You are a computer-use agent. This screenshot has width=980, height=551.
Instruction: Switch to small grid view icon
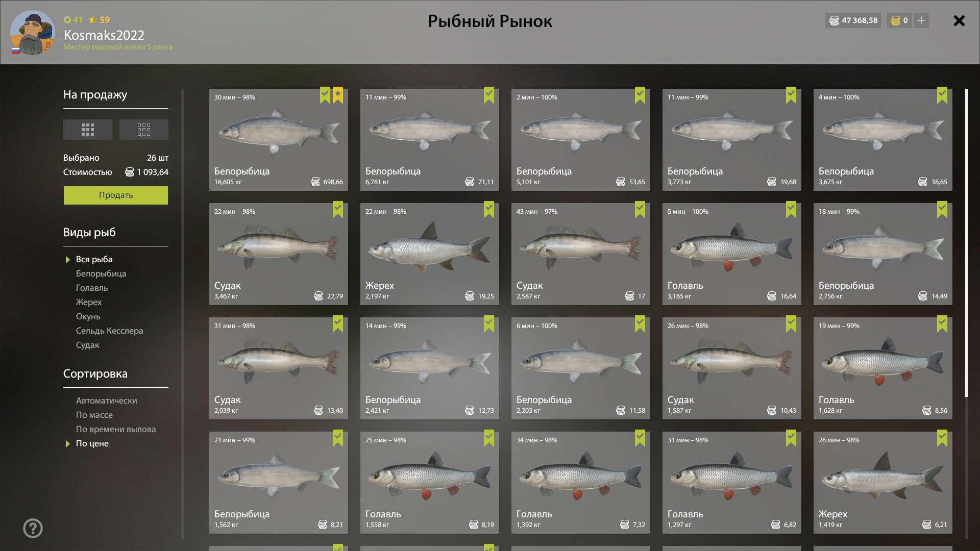[x=144, y=130]
